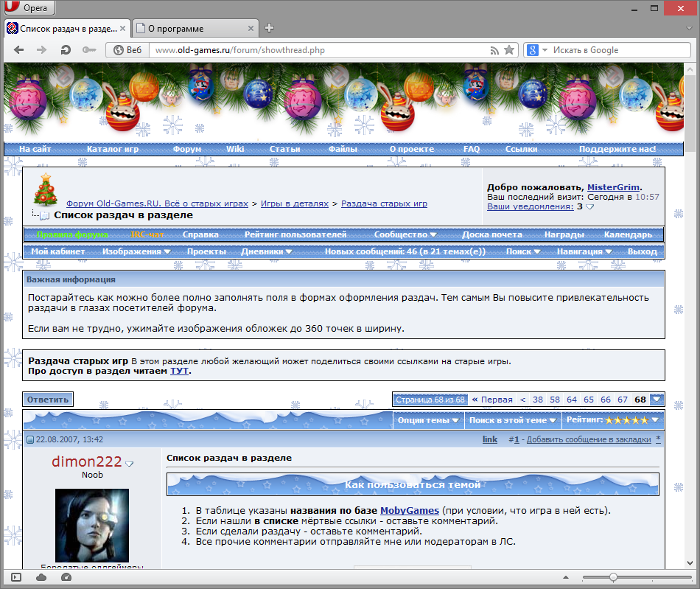Click the Opera Link cloud icon
This screenshot has height=589, width=700.
(41, 577)
